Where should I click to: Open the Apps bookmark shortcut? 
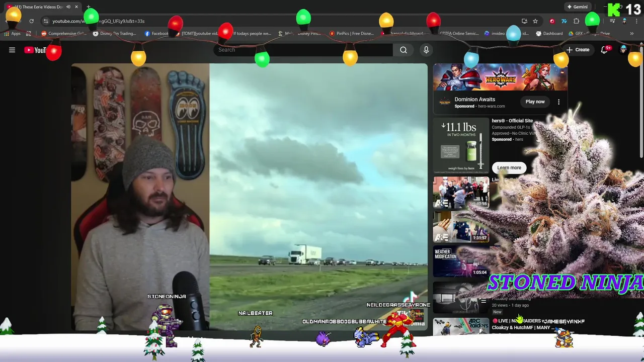click(13, 34)
